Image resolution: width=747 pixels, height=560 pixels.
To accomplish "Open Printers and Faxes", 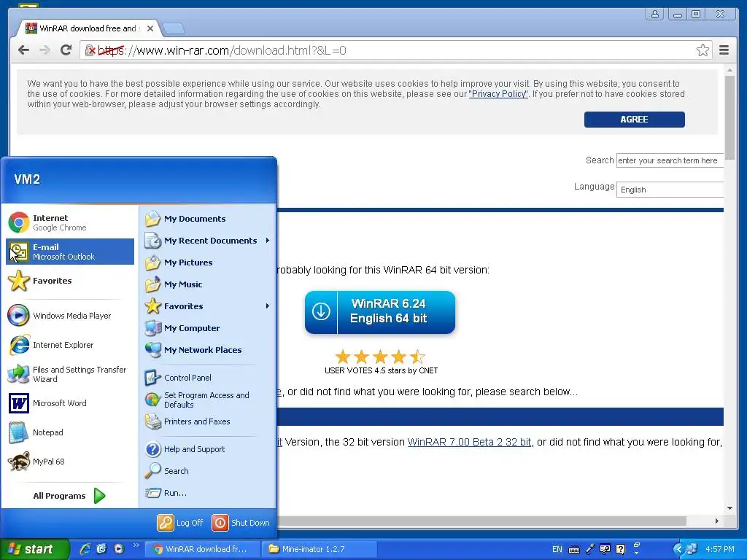I will [x=208, y=421].
